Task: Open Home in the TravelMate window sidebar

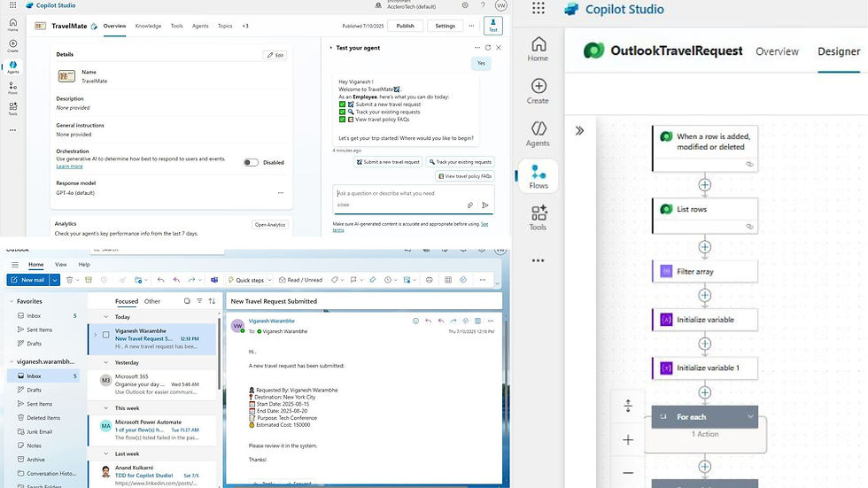Action: (x=12, y=24)
